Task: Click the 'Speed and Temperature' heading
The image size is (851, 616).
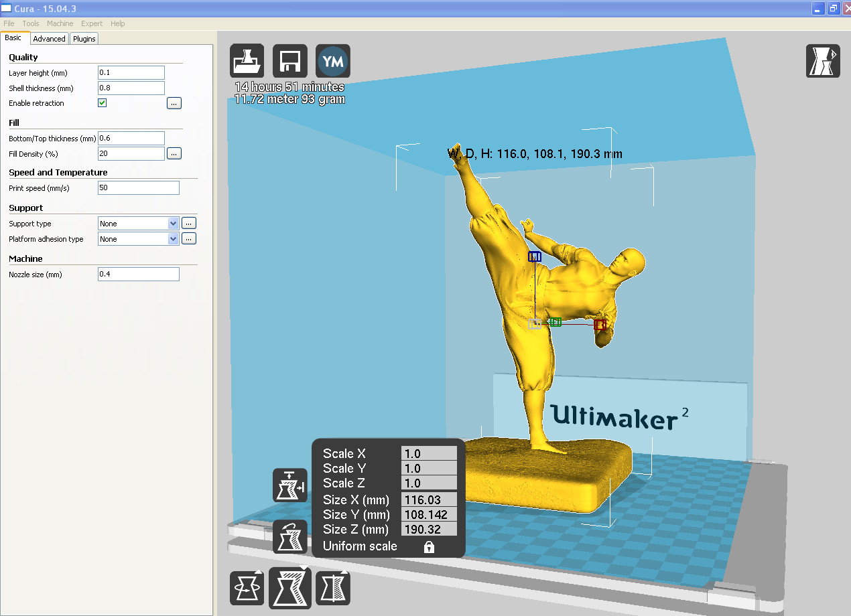Action: pyautogui.click(x=58, y=172)
